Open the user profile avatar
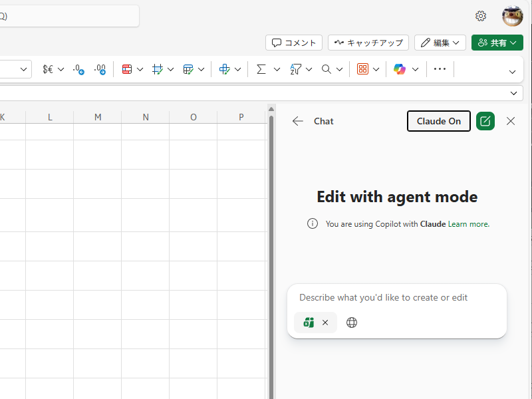 (512, 16)
